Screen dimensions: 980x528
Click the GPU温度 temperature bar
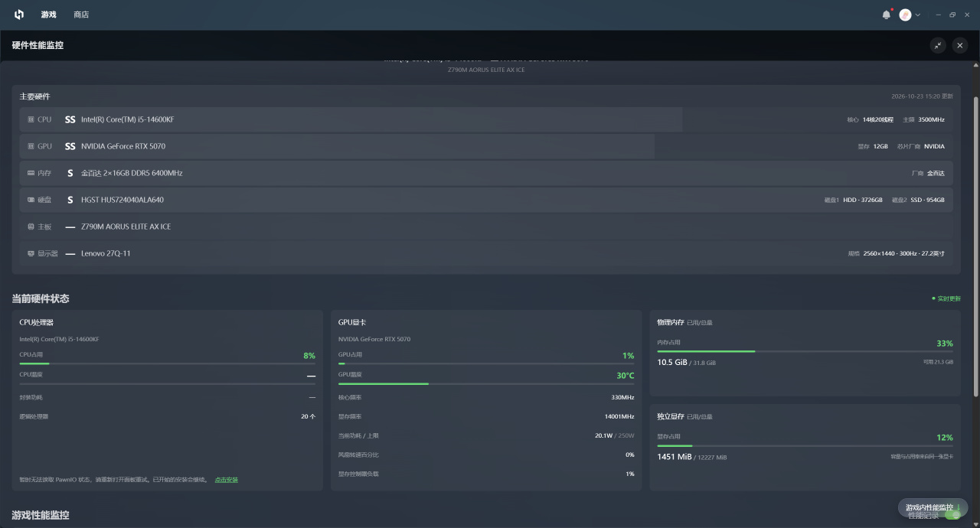(x=486, y=383)
